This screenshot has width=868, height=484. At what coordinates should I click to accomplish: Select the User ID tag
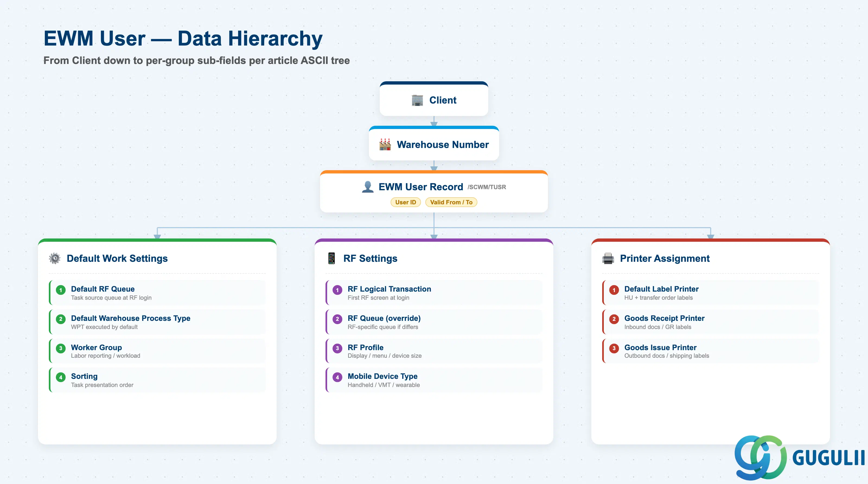click(406, 202)
